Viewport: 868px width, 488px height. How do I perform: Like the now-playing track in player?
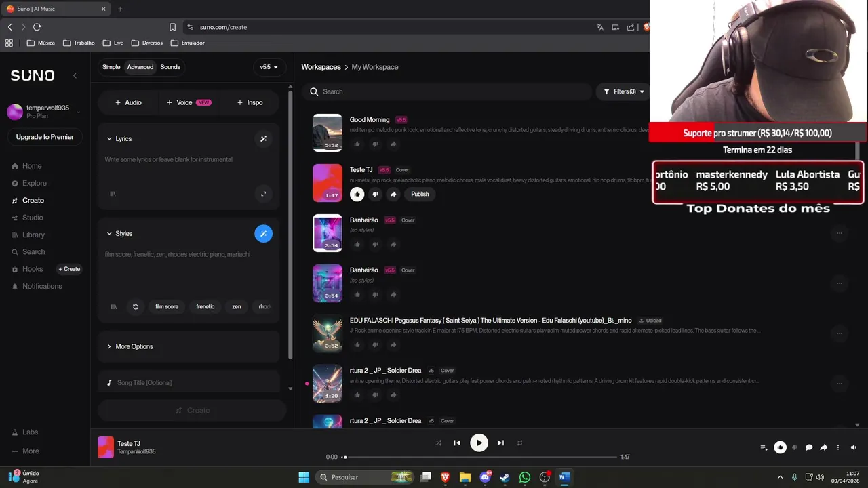pos(780,447)
